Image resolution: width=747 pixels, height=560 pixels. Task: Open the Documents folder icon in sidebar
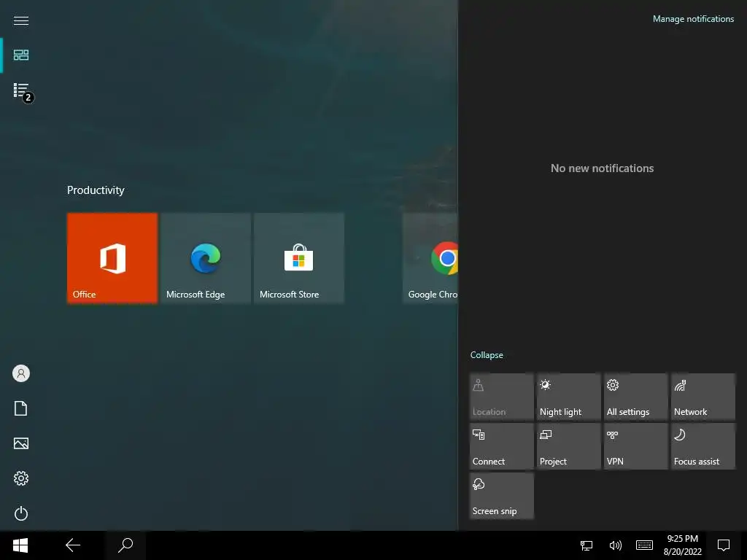click(x=21, y=408)
